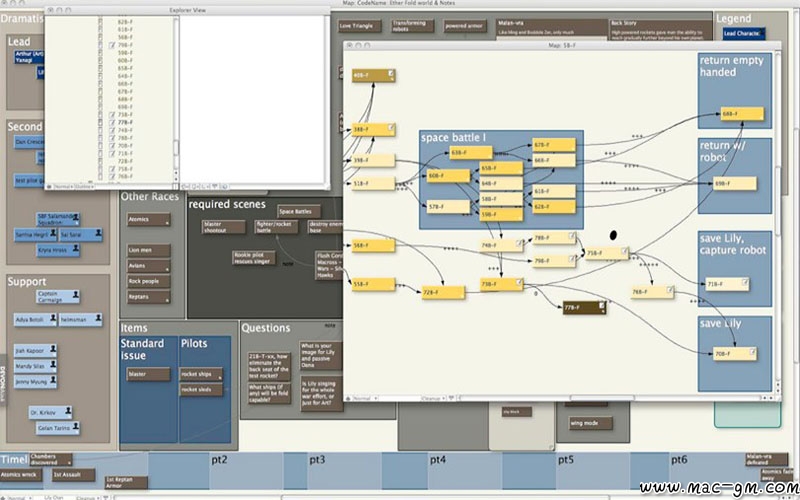The width and height of the screenshot is (800, 500).
Task: Click the person icon on Sai Sarai note
Action: tap(98, 233)
